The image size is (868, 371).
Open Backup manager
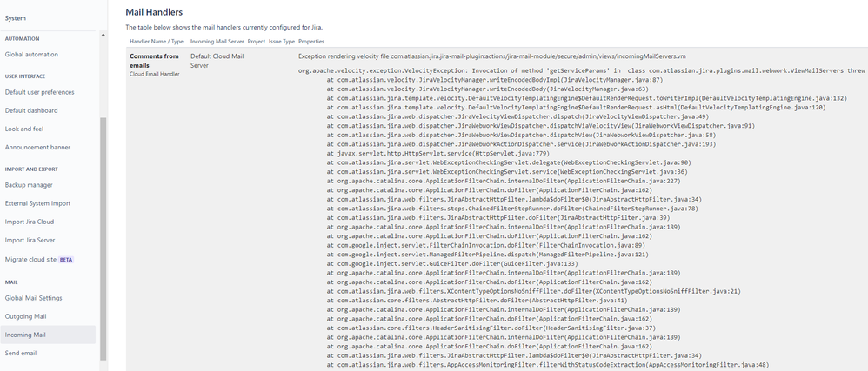click(29, 185)
